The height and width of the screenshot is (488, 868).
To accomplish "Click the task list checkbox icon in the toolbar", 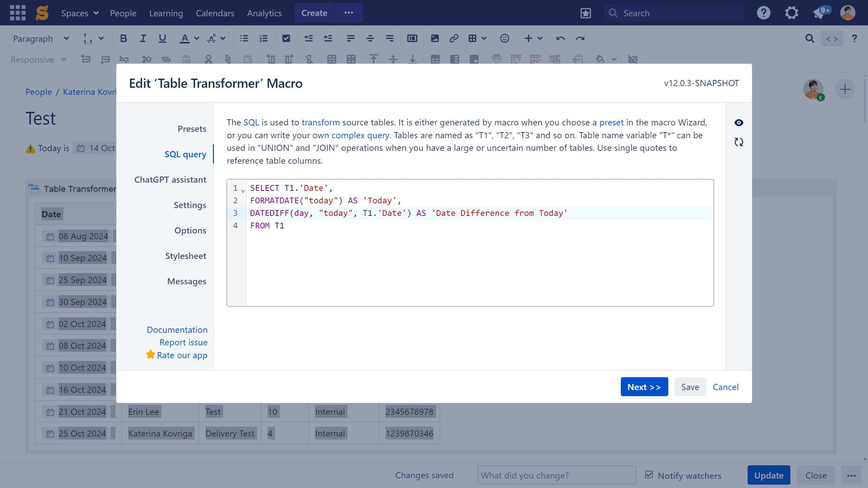I will click(286, 39).
